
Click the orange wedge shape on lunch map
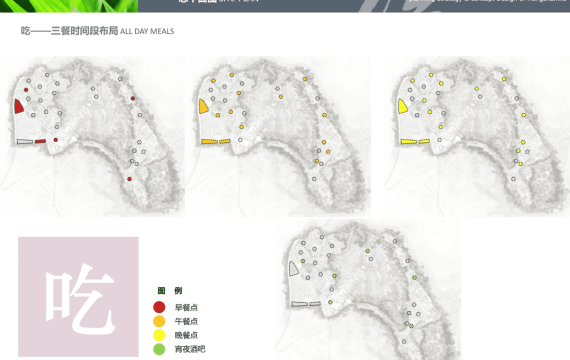pyautogui.click(x=203, y=106)
